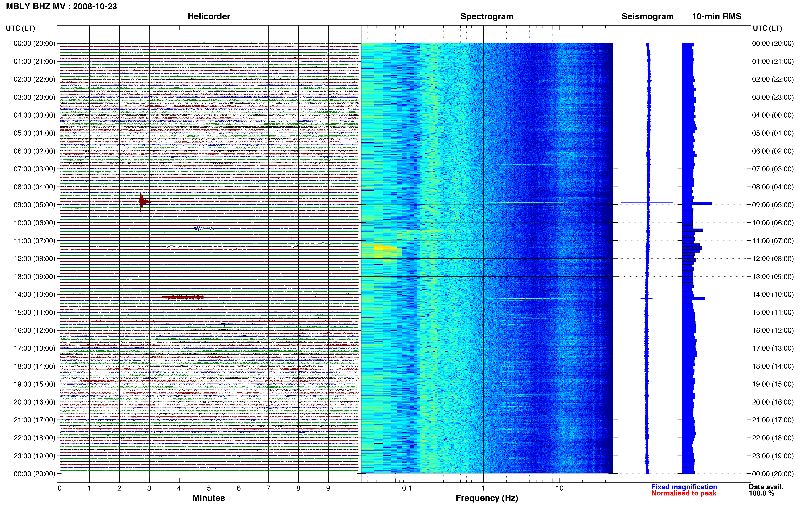Click the tallest RMS bar near 09:00

[697, 203]
